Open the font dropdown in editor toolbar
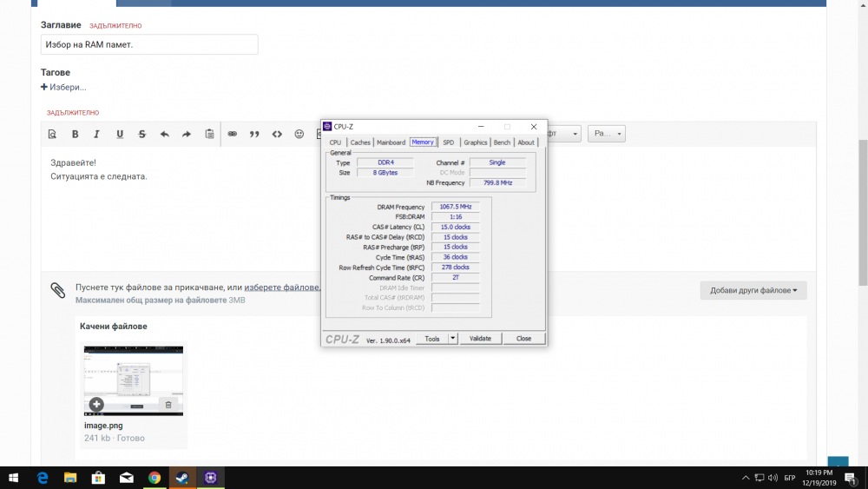868x489 pixels. pyautogui.click(x=563, y=134)
